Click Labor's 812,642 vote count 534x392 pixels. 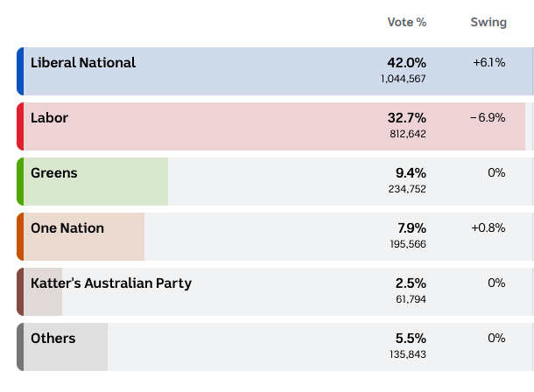click(x=408, y=134)
